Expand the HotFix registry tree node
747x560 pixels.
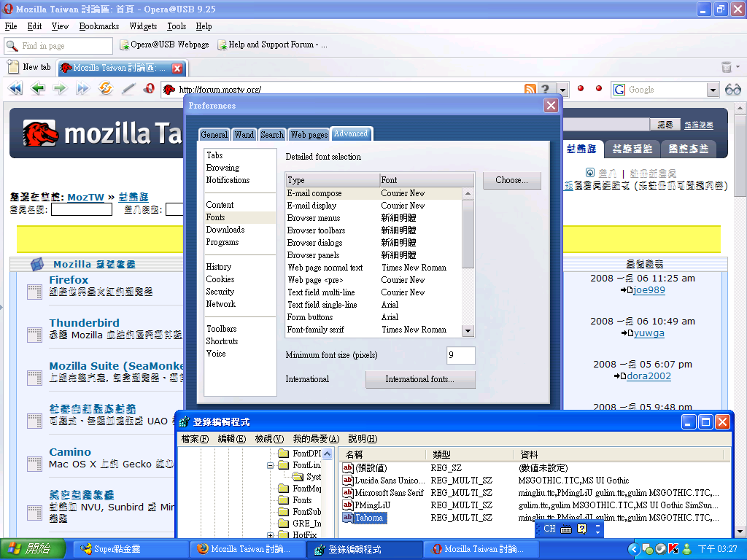tap(271, 535)
